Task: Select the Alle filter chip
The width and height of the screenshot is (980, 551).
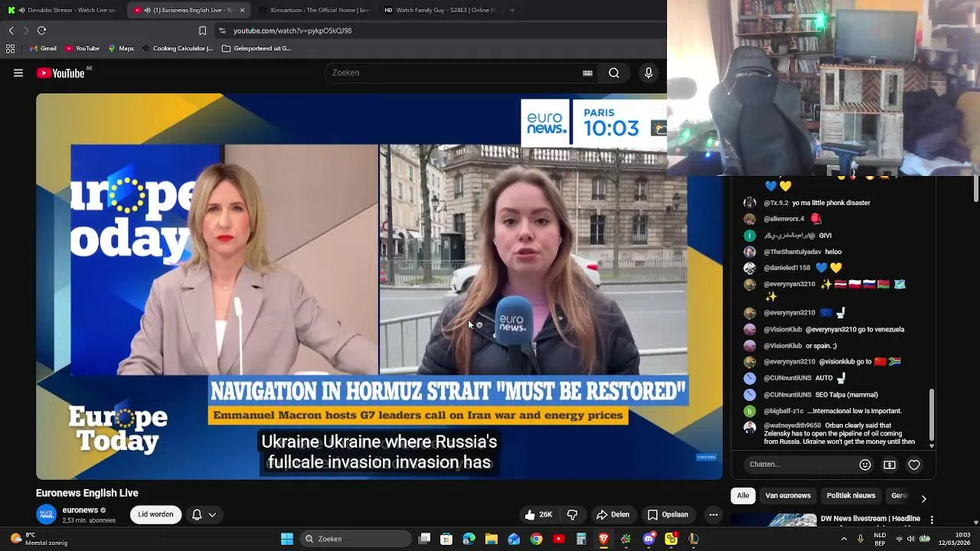Action: tap(743, 496)
